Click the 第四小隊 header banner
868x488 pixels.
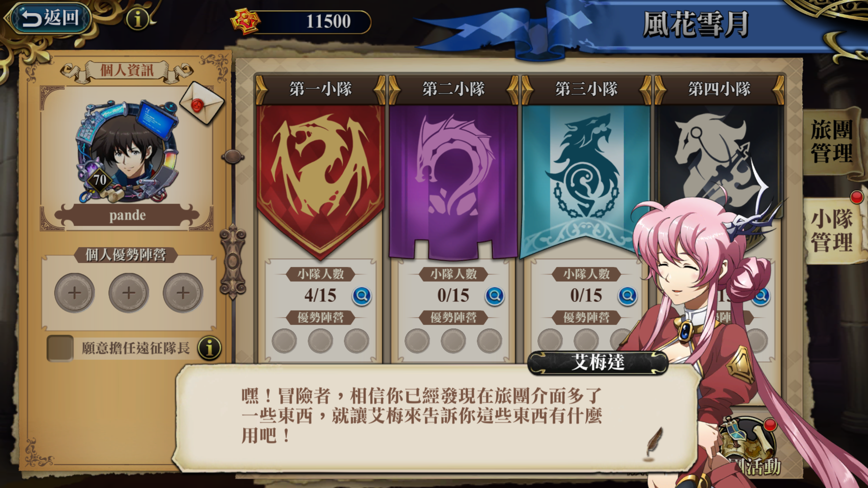[719, 89]
